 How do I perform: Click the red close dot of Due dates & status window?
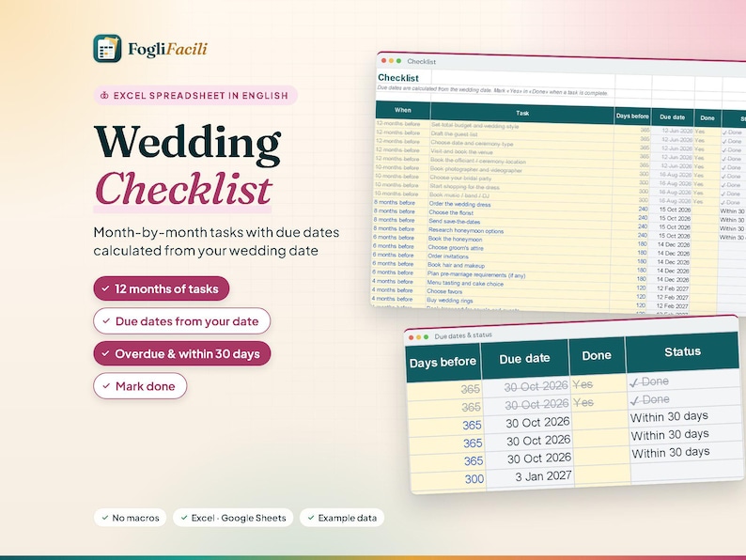click(x=412, y=337)
